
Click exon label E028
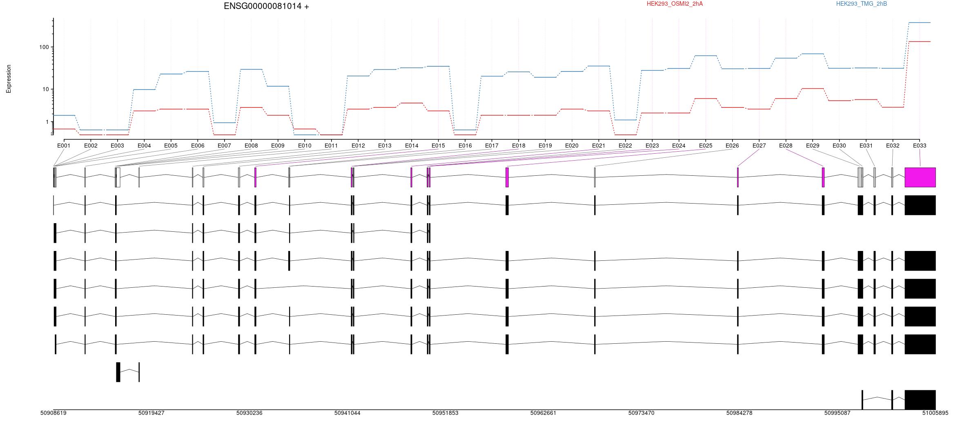786,146
